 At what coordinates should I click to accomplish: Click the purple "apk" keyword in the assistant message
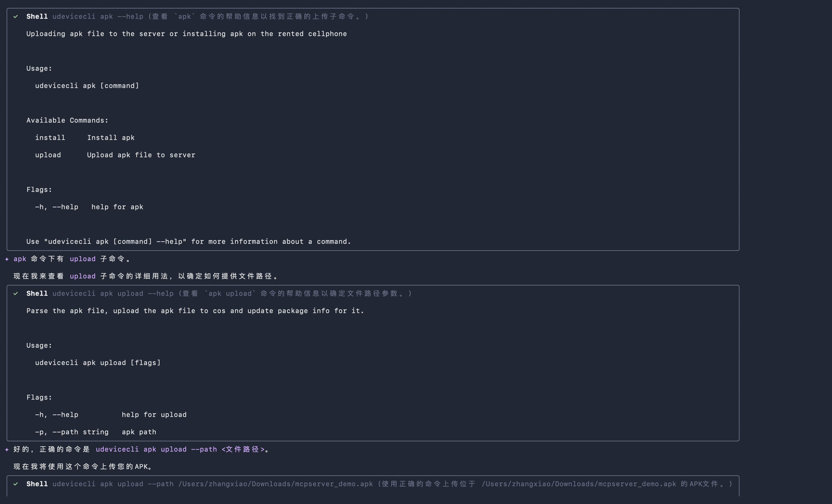(19, 259)
